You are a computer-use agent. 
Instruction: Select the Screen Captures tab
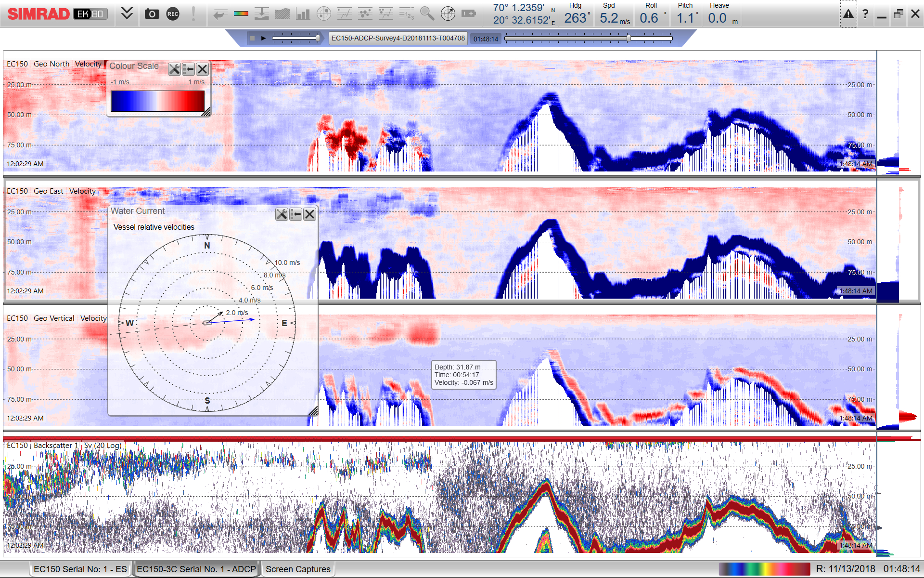tap(298, 569)
